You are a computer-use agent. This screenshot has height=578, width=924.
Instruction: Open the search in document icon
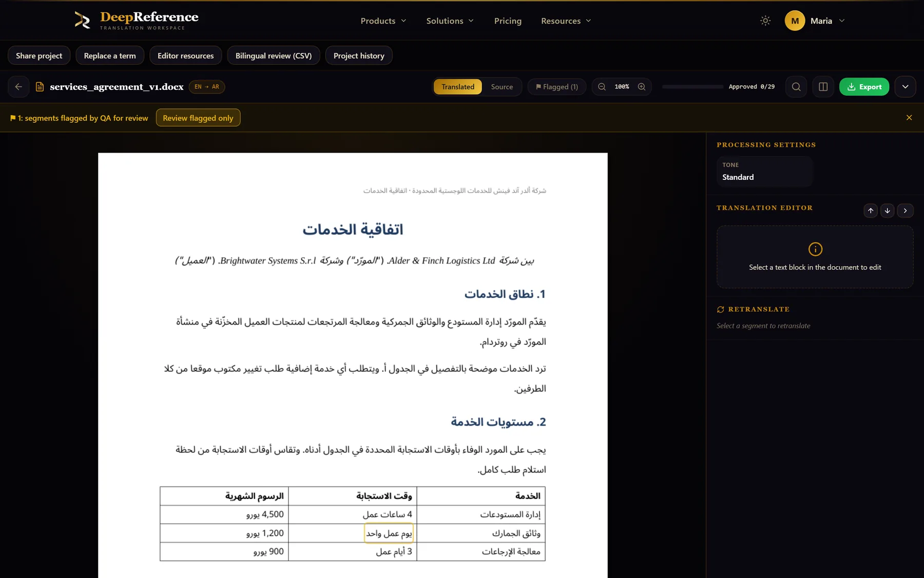click(796, 87)
